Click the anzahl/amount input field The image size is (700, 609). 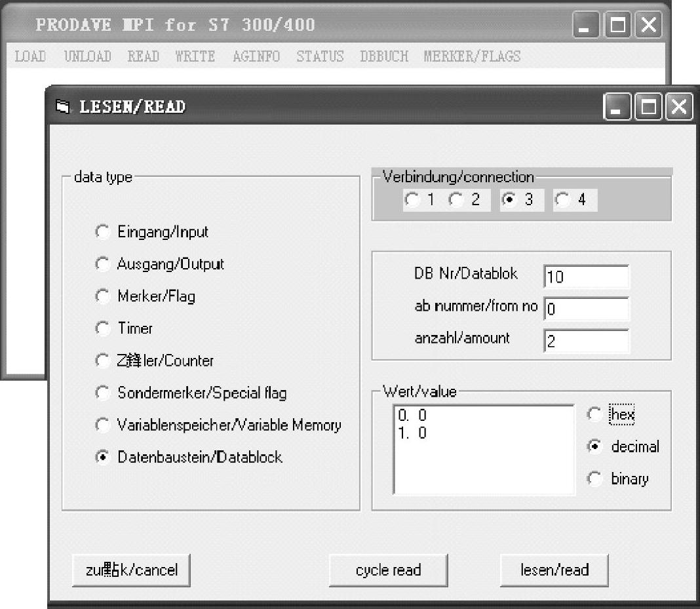[586, 341]
